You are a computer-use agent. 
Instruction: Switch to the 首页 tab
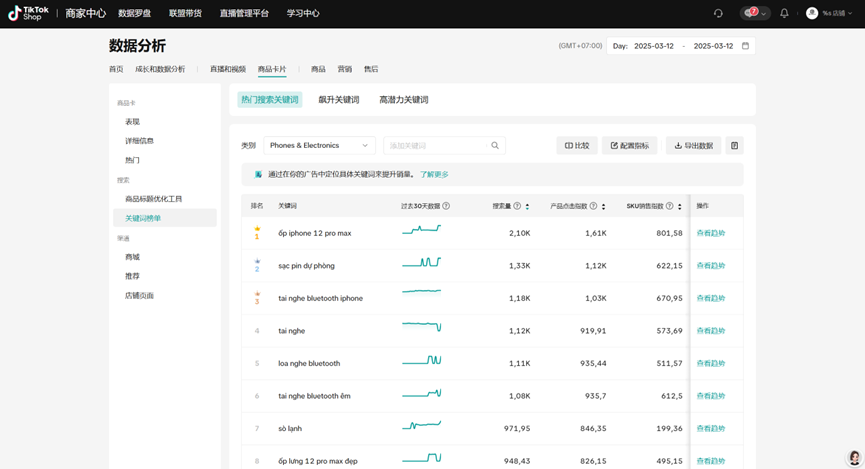pos(116,69)
